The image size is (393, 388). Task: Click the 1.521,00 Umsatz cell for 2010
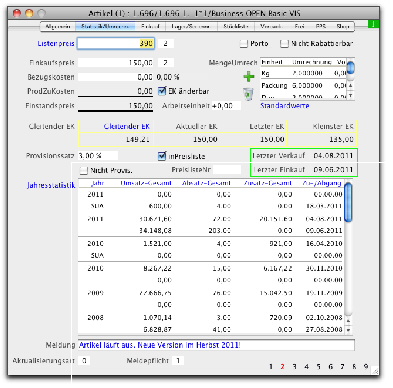tap(157, 243)
